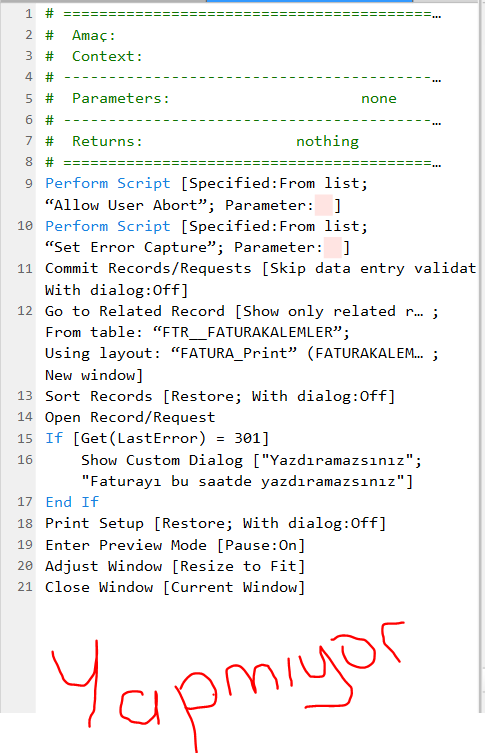This screenshot has width=485, height=753.
Task: Select the Sort Records step
Action: (220, 396)
